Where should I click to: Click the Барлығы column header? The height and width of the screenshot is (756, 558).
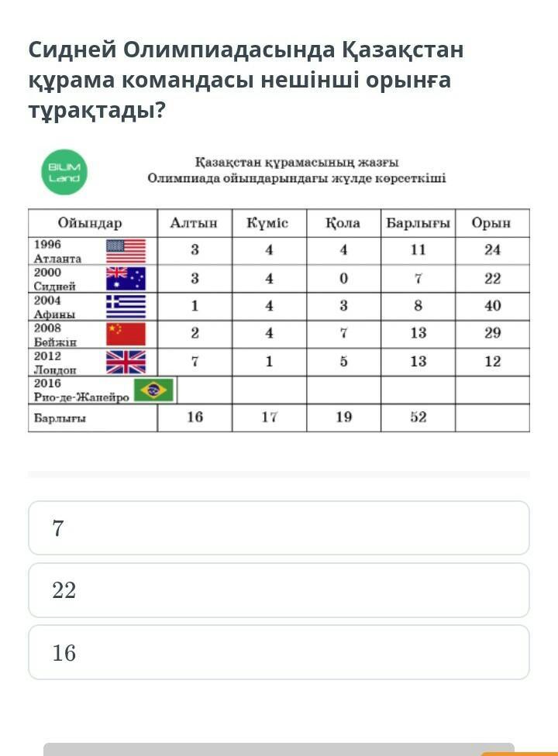[418, 223]
